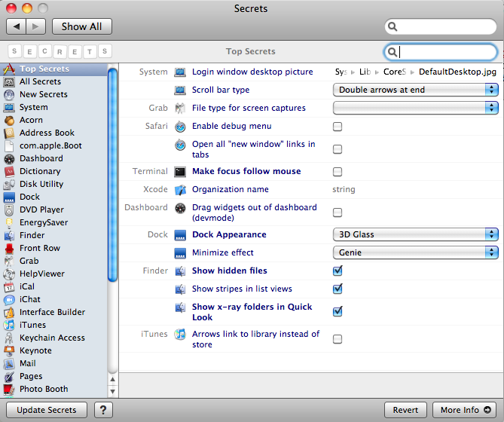
Task: Open iCal calendar icon
Action: click(9, 286)
